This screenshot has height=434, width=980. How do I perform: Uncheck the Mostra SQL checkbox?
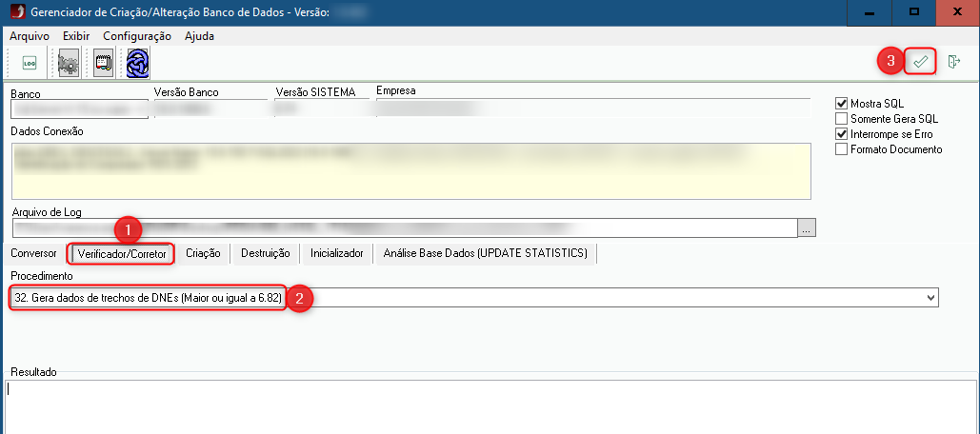click(841, 104)
